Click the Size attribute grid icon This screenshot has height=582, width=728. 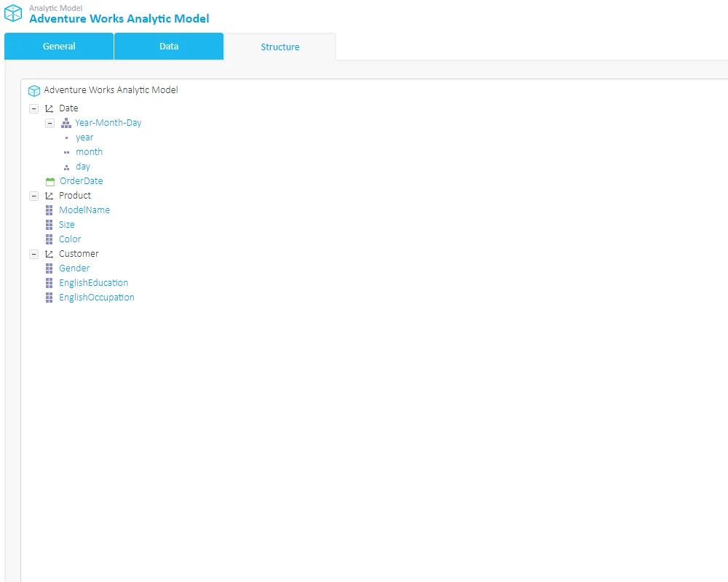(50, 225)
